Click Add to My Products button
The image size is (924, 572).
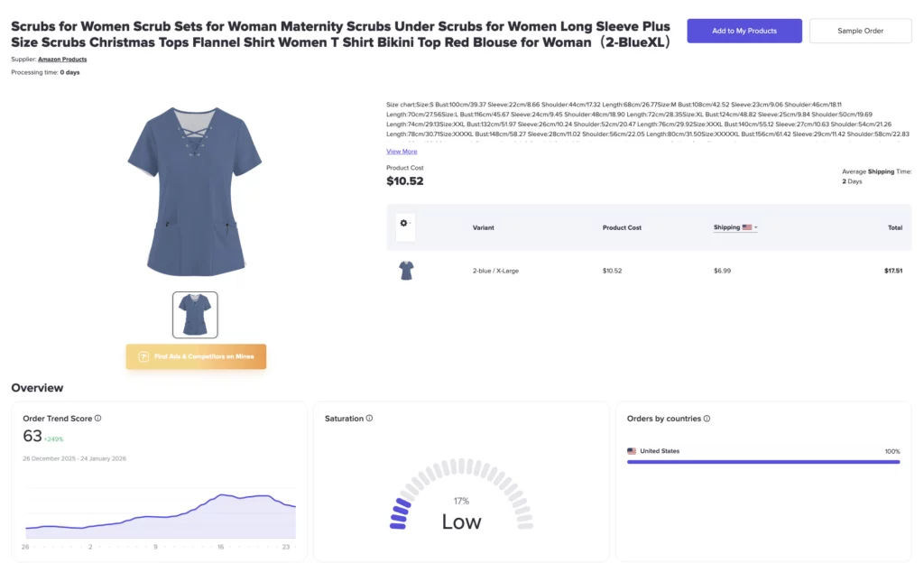point(744,31)
